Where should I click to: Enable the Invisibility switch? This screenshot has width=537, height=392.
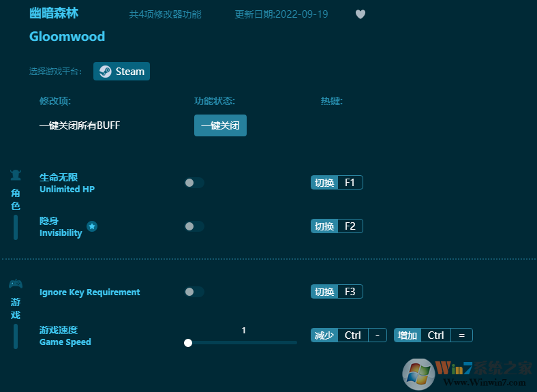click(x=194, y=226)
